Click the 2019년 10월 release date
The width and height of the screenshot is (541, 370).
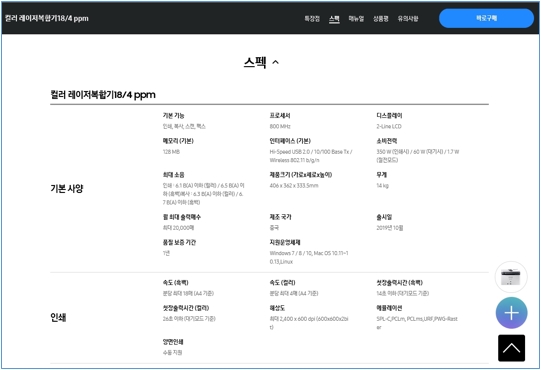pyautogui.click(x=390, y=228)
